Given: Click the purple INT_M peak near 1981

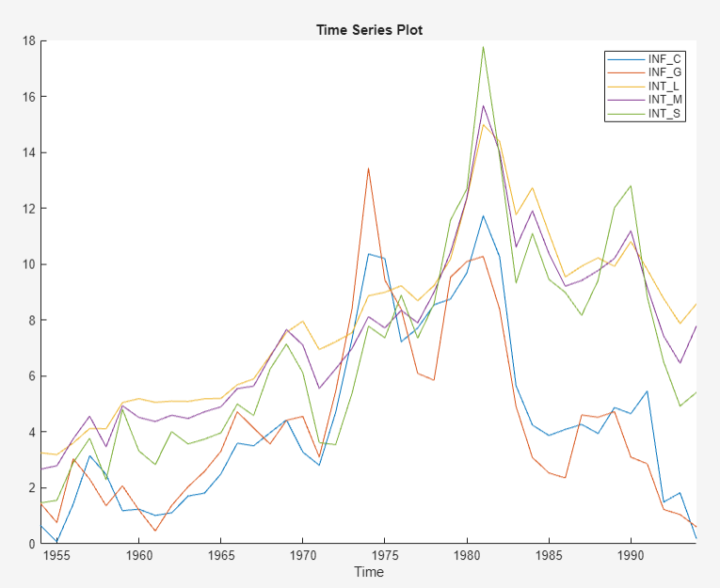Looking at the screenshot, I should coord(483,105).
